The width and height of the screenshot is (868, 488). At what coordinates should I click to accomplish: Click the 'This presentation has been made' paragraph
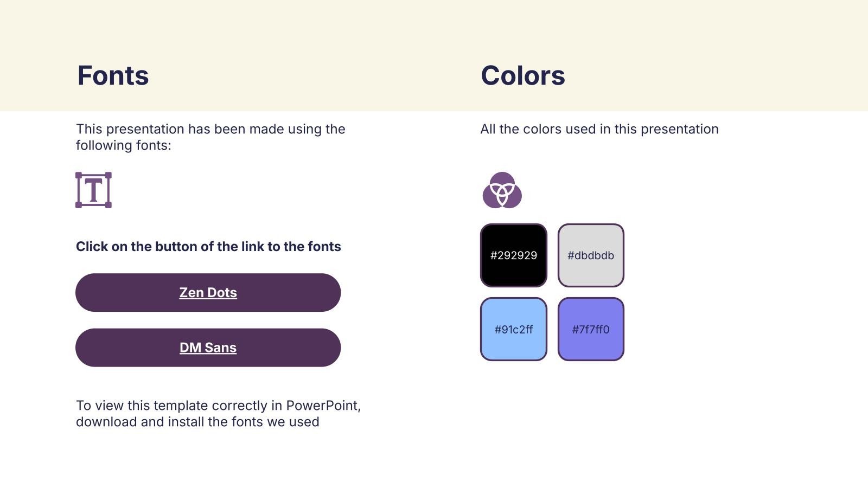click(210, 137)
